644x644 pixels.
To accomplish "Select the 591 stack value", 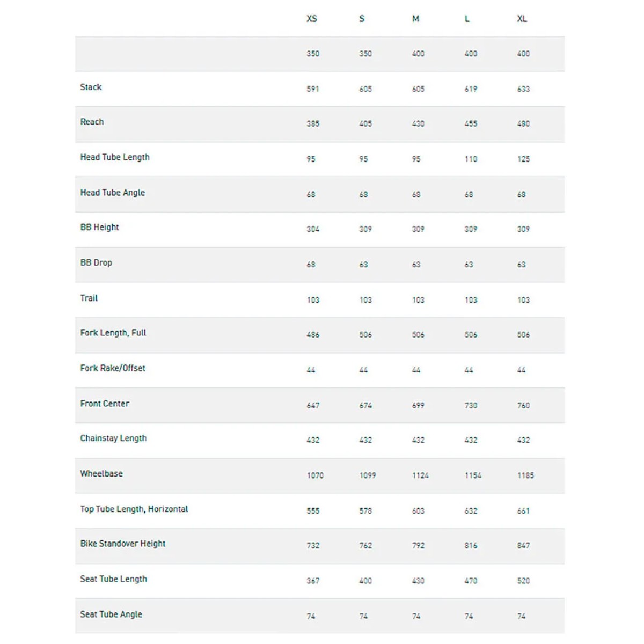I will pyautogui.click(x=313, y=89).
